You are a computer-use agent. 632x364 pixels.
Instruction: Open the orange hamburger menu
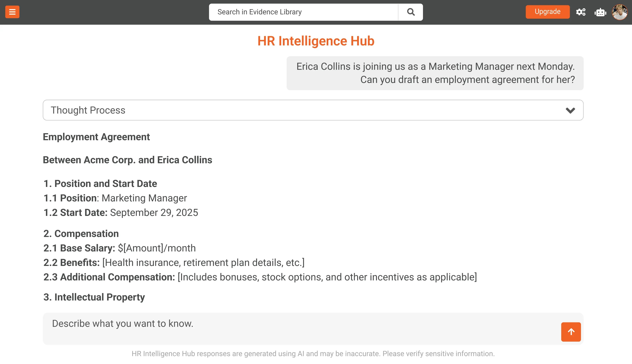pyautogui.click(x=12, y=12)
